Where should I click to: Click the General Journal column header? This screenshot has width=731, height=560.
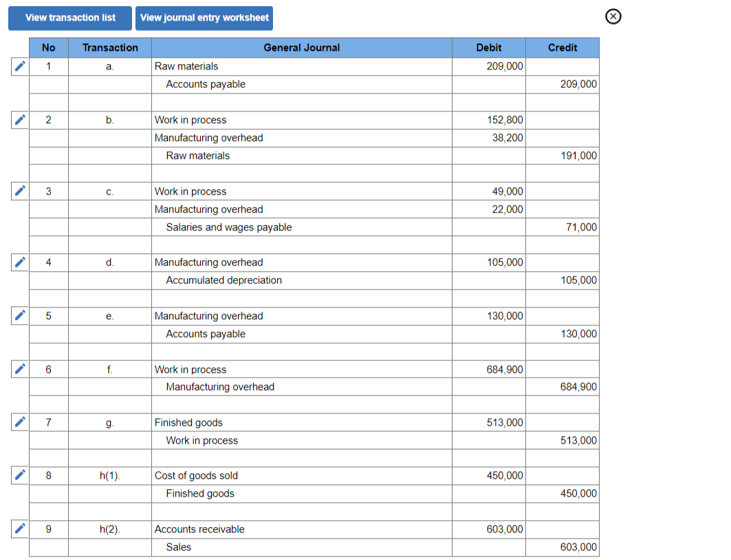(302, 47)
